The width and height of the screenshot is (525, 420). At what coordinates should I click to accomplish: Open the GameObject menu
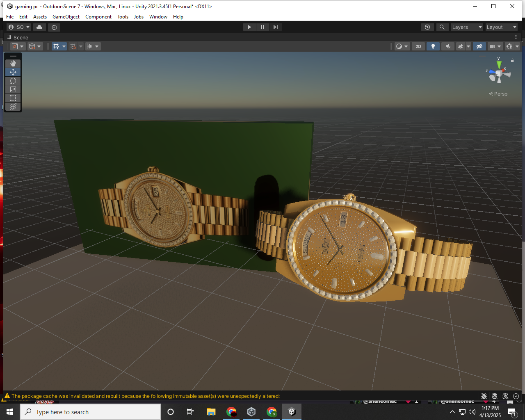click(66, 17)
